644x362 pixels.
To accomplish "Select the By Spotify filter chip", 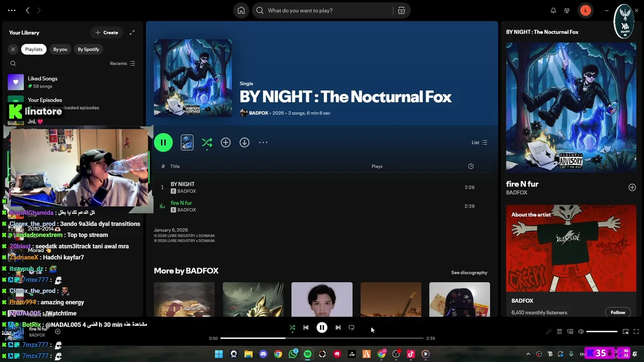I will (x=89, y=49).
